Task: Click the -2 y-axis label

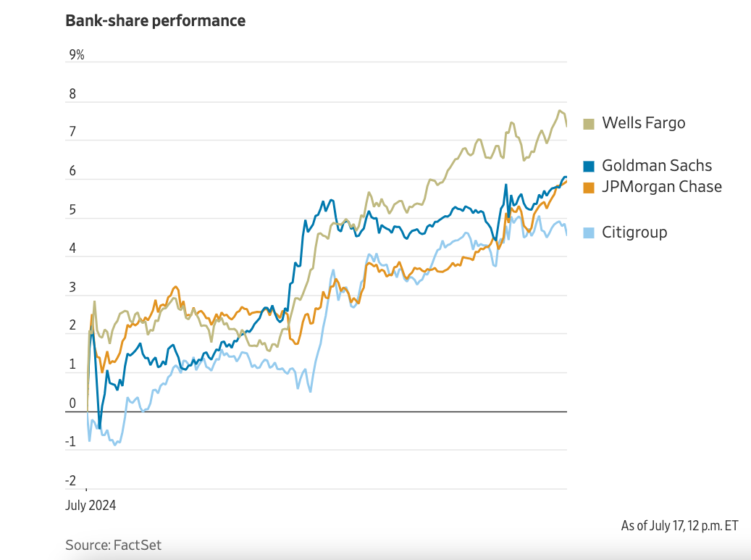Action: click(70, 480)
